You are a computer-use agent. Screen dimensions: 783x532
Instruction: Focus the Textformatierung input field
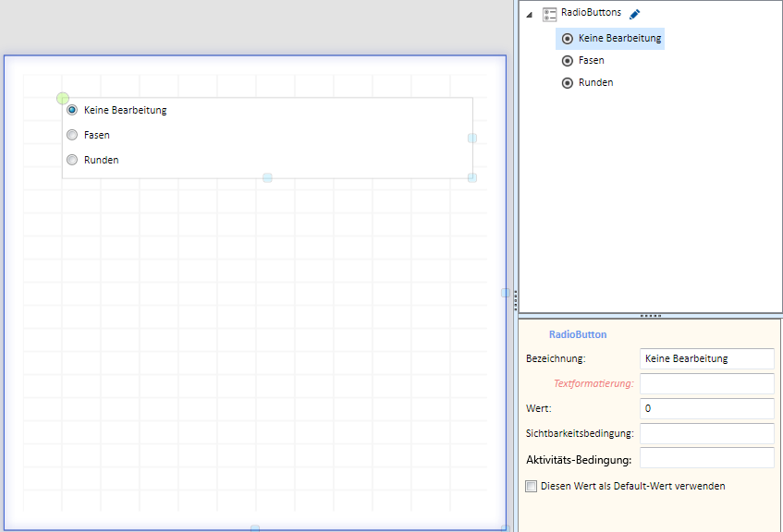click(x=706, y=383)
